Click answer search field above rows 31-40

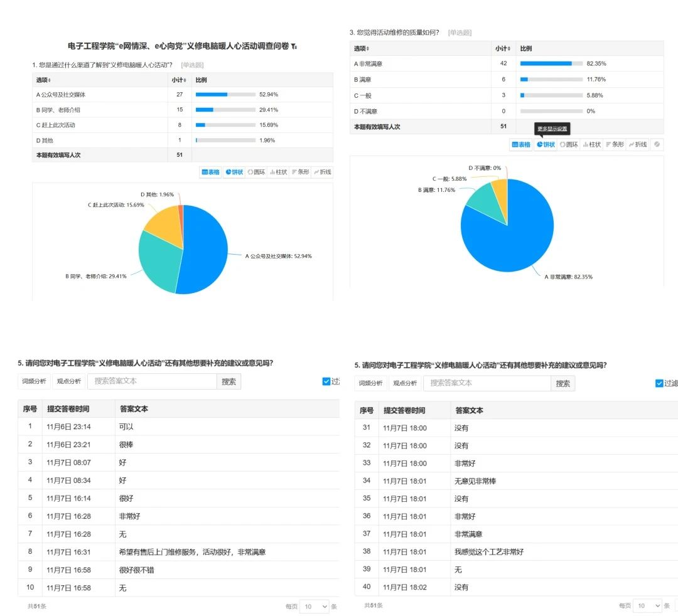click(487, 383)
